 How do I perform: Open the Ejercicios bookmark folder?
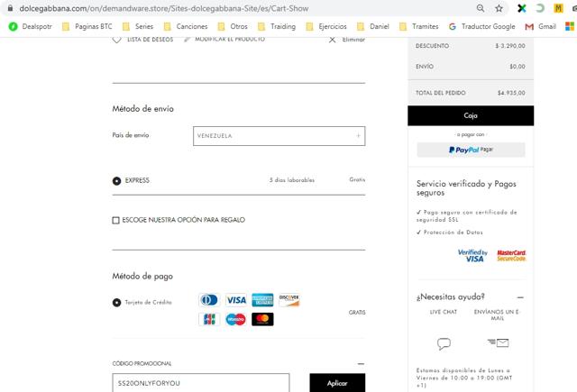pyautogui.click(x=326, y=26)
